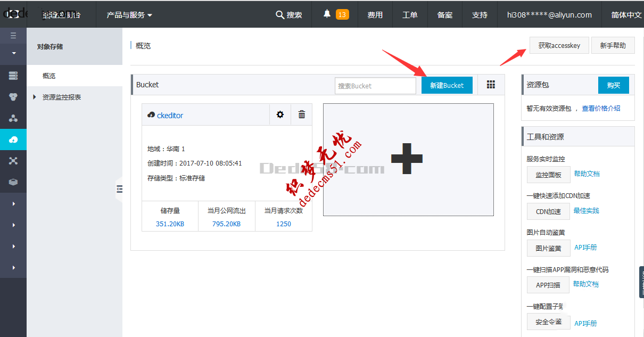644x337 pixels.
Task: Open the 查看价格介绍 link
Action: [601, 108]
